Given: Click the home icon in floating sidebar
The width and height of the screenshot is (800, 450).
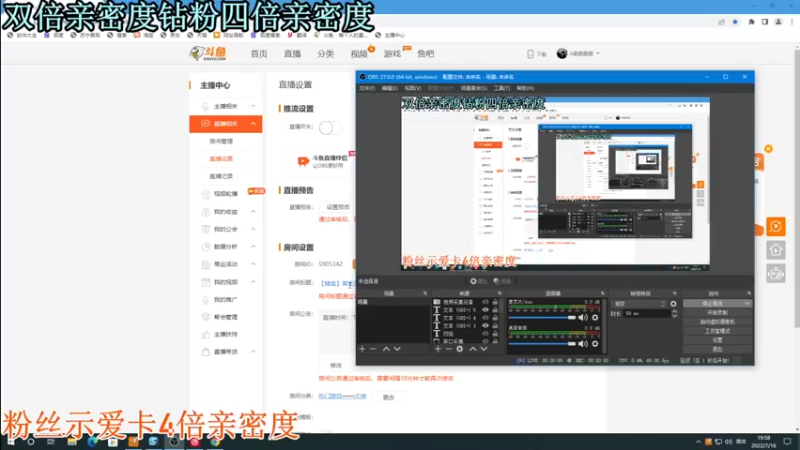Looking at the screenshot, I should click(776, 250).
